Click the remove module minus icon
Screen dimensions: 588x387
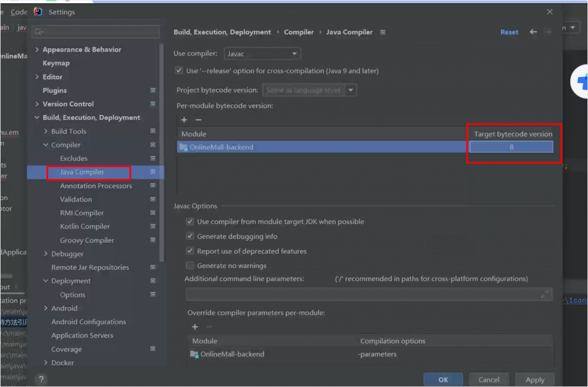[x=199, y=120]
